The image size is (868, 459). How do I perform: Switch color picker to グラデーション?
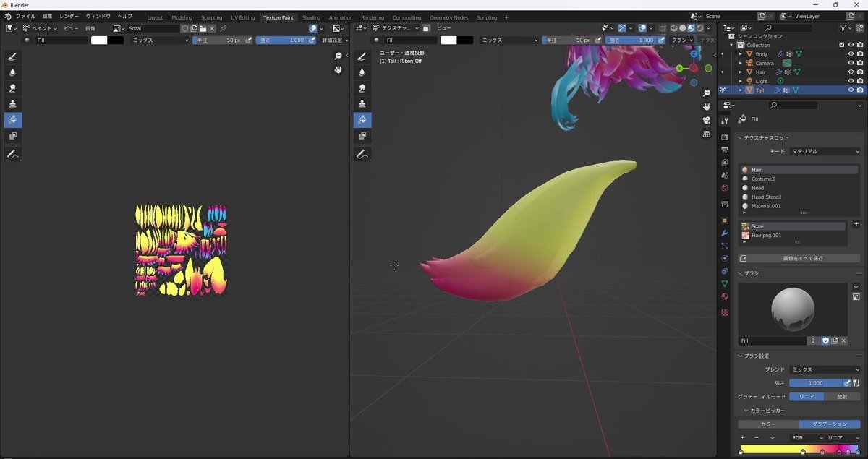pyautogui.click(x=830, y=424)
